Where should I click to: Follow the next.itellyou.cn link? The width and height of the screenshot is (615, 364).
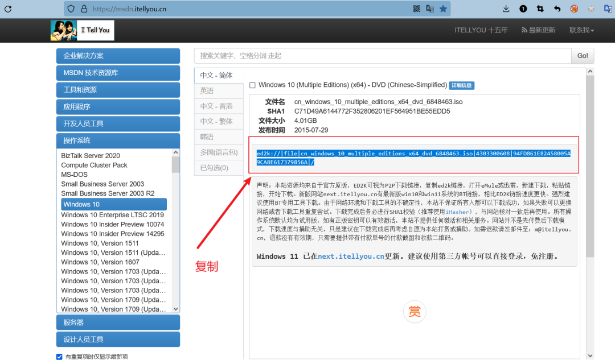click(351, 257)
